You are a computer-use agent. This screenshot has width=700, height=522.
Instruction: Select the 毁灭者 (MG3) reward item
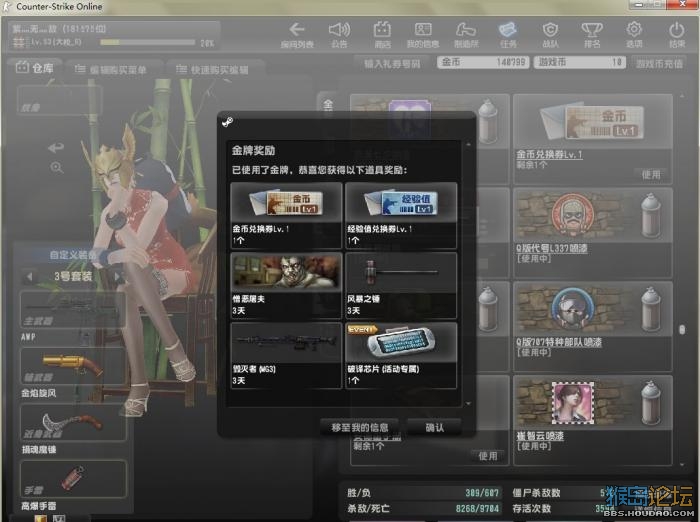point(286,355)
